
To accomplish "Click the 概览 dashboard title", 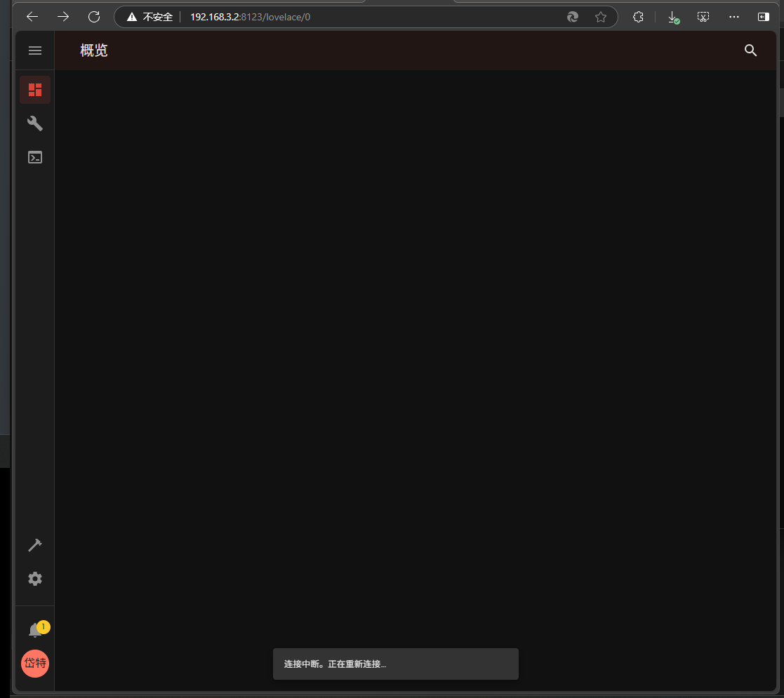I will point(94,51).
